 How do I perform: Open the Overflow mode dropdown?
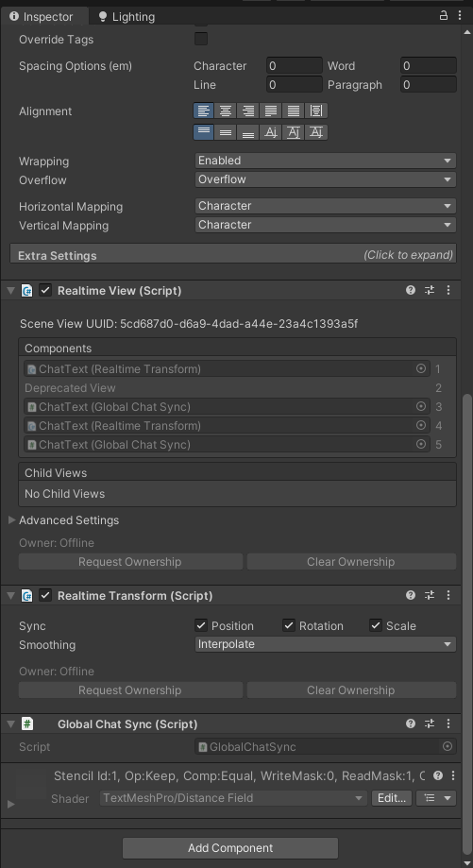(326, 179)
